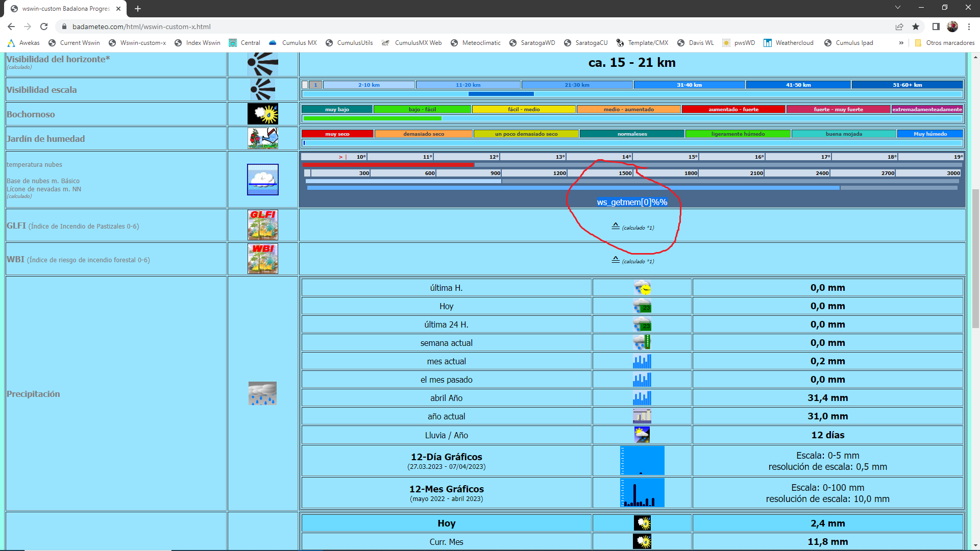Click the cloud base temperature icon
This screenshot has width=980, height=551.
[x=263, y=180]
